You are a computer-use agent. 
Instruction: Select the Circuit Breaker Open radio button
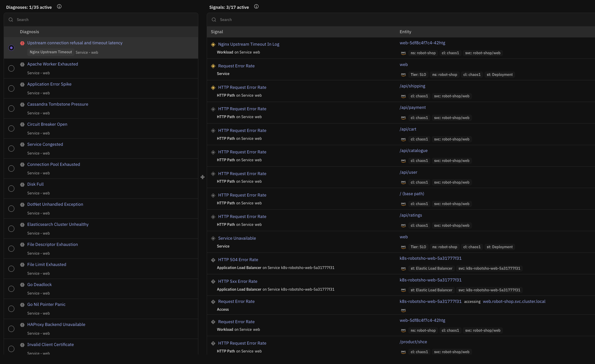click(11, 128)
